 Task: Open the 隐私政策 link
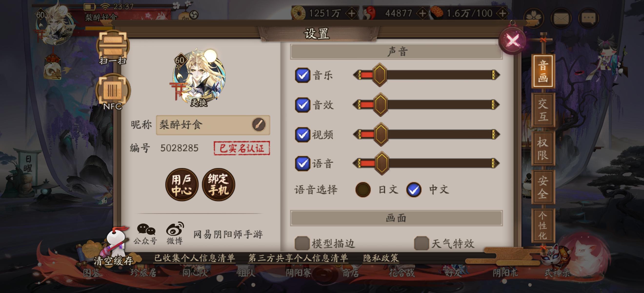click(381, 258)
